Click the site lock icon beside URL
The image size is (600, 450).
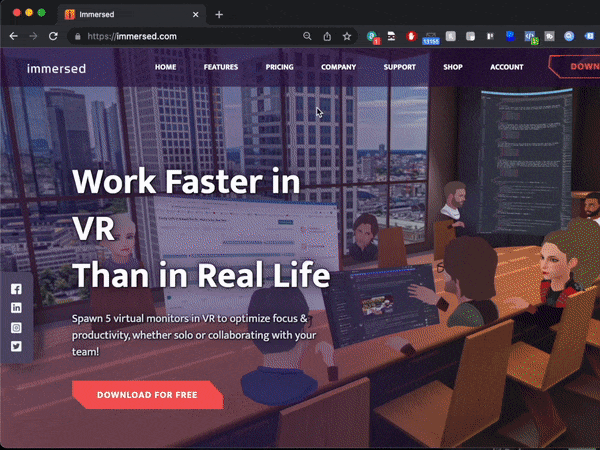(x=76, y=36)
